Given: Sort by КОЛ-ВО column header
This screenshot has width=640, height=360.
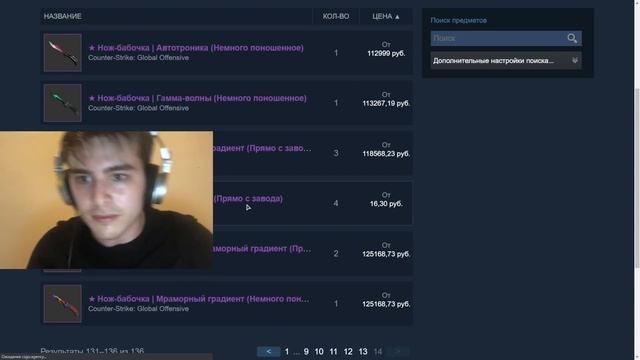Looking at the screenshot, I should 336,16.
